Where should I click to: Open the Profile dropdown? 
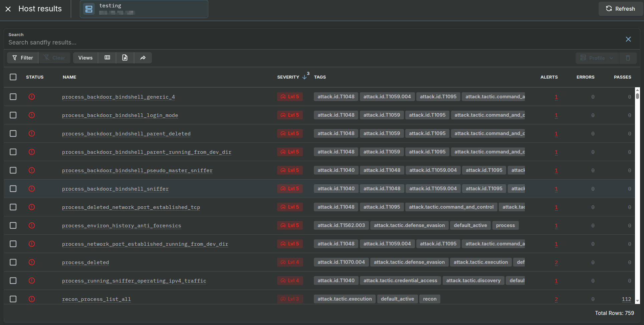click(x=597, y=58)
